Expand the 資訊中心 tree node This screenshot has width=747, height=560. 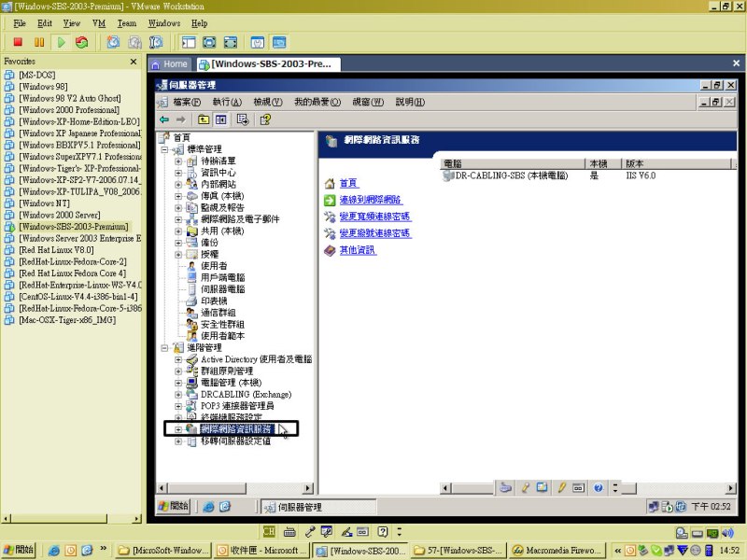pos(178,173)
